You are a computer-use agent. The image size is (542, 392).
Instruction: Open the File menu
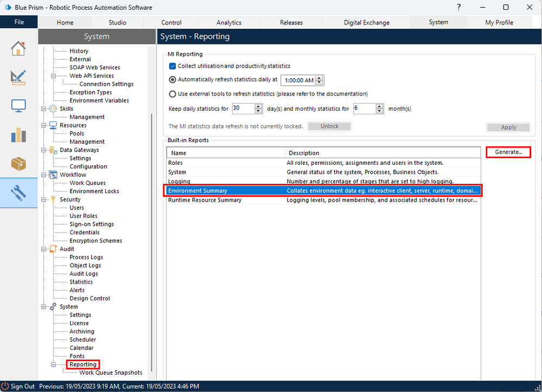click(x=19, y=22)
